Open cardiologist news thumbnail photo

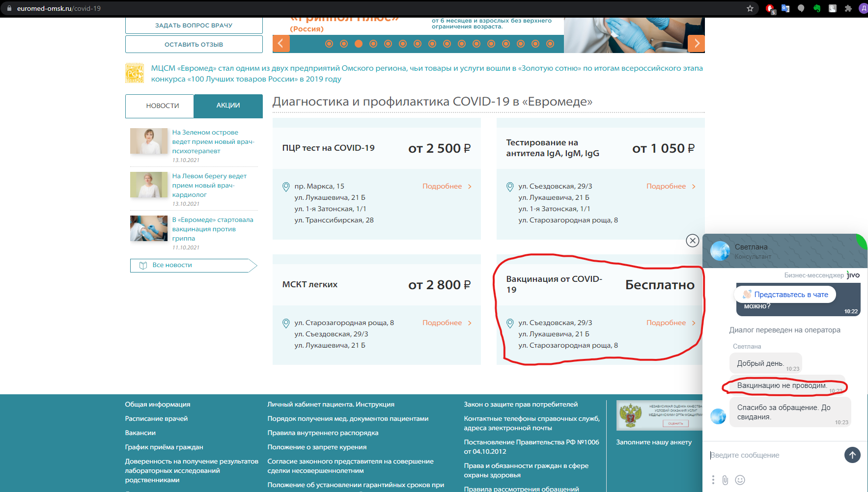point(149,185)
